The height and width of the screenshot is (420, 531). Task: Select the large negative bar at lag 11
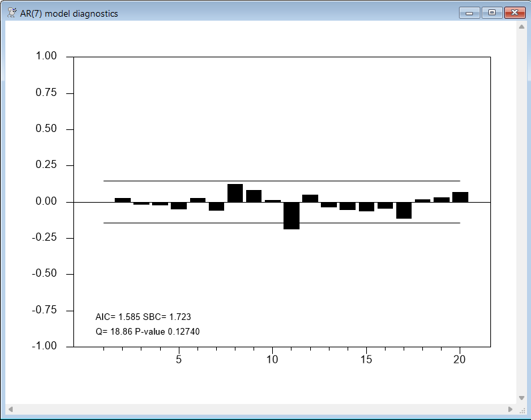[x=292, y=215]
